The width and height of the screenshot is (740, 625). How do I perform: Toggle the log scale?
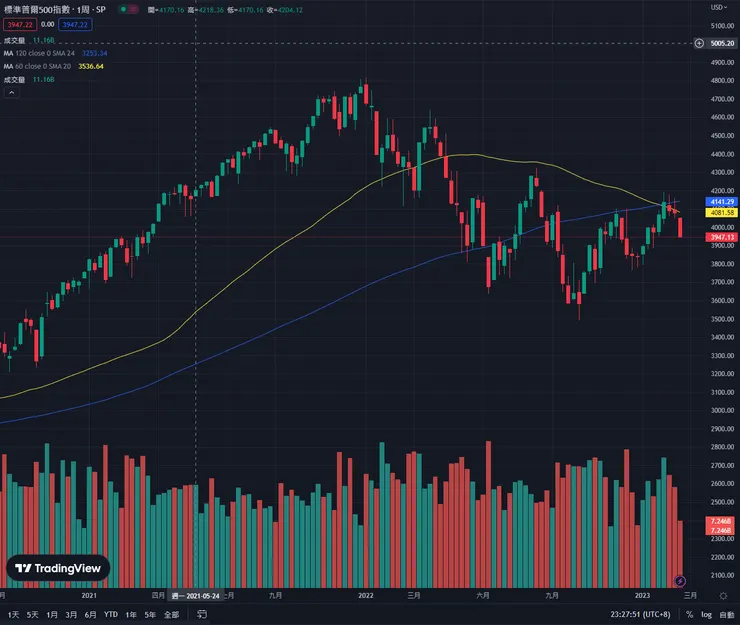[705, 614]
